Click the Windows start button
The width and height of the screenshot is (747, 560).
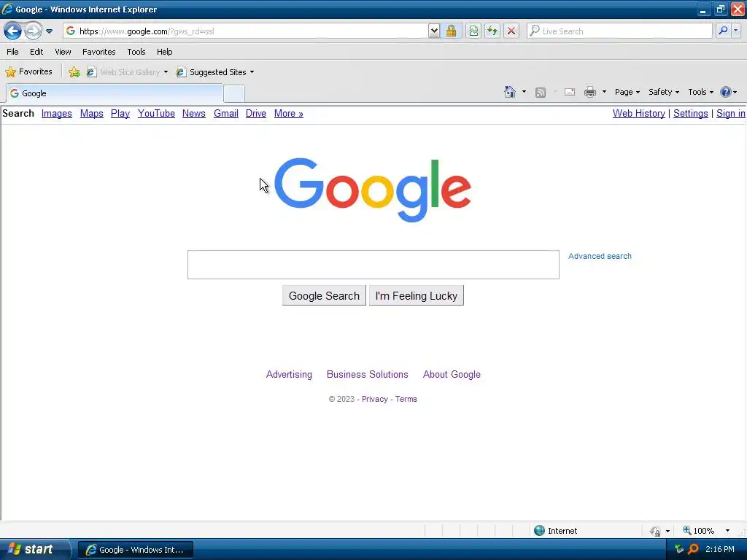click(34, 550)
